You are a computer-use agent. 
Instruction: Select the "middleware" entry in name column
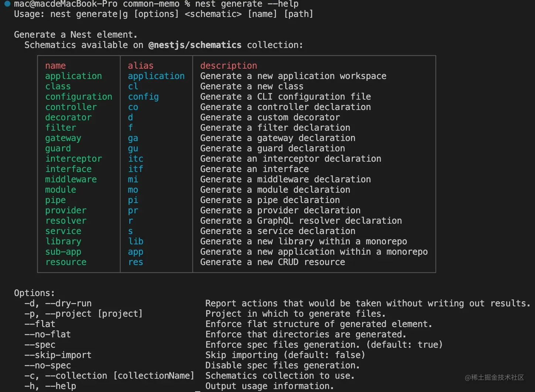[x=71, y=179]
